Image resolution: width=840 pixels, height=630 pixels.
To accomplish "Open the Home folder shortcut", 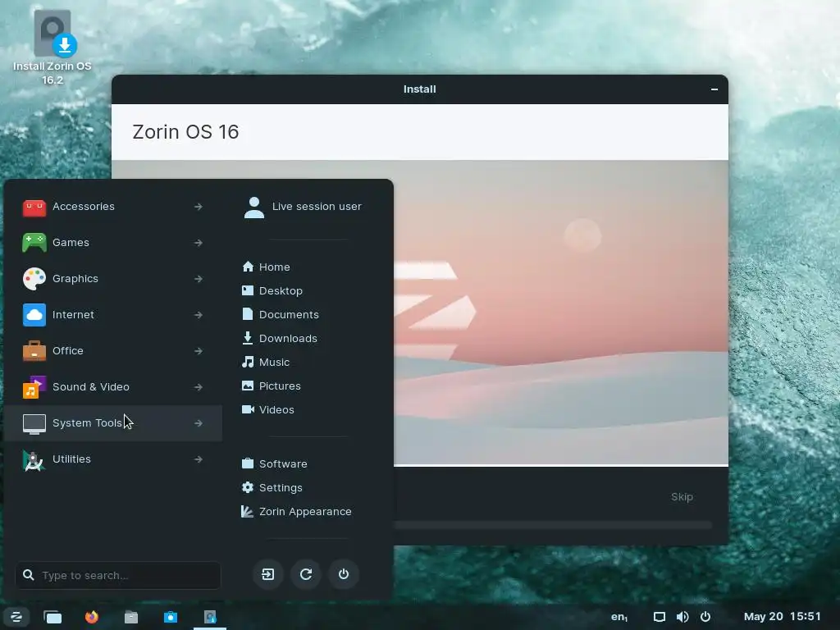I will point(267,267).
